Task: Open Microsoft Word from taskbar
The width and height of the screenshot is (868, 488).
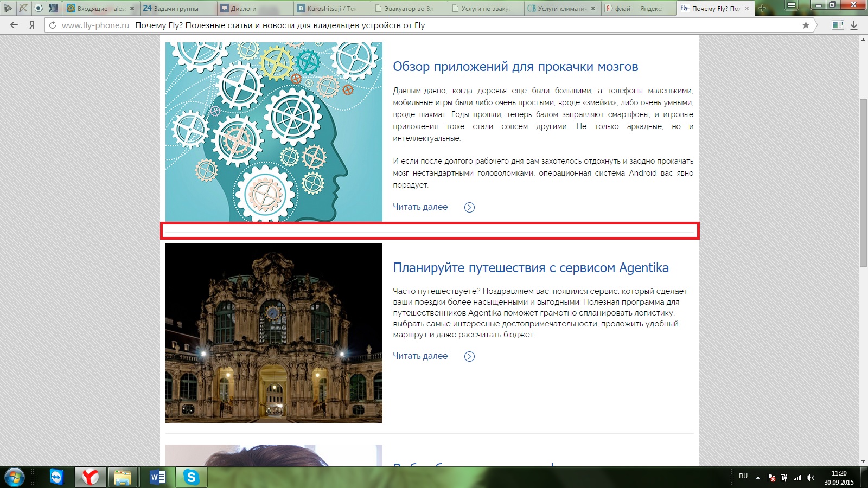Action: click(158, 477)
